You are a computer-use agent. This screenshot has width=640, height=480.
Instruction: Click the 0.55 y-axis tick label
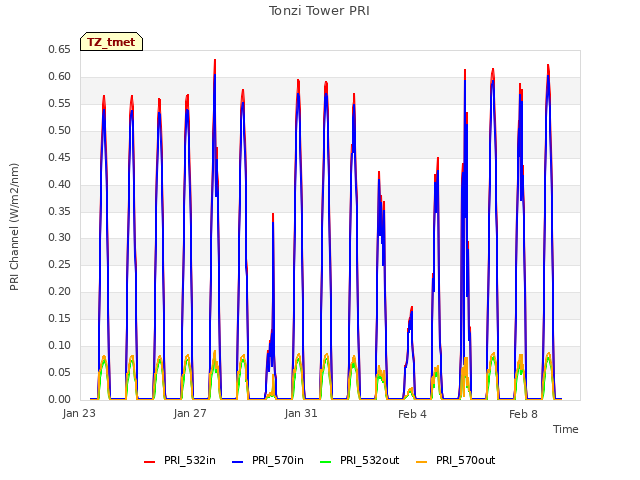click(x=60, y=103)
